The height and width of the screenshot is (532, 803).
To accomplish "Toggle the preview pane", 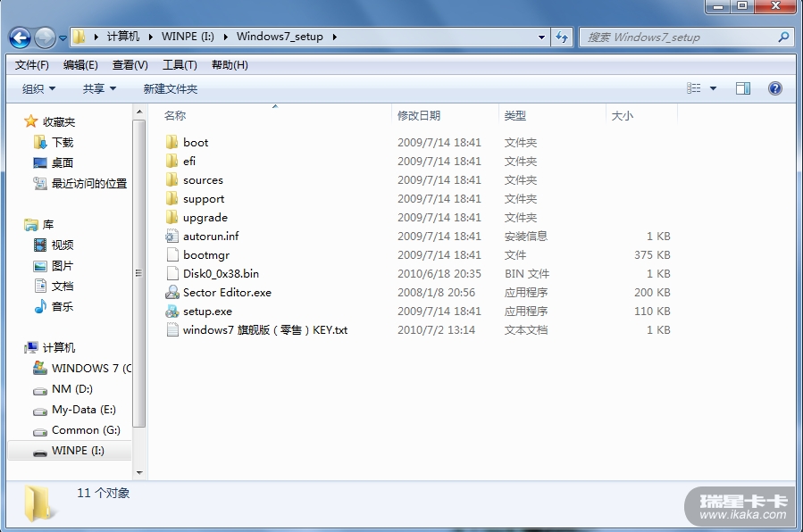I will 743,88.
